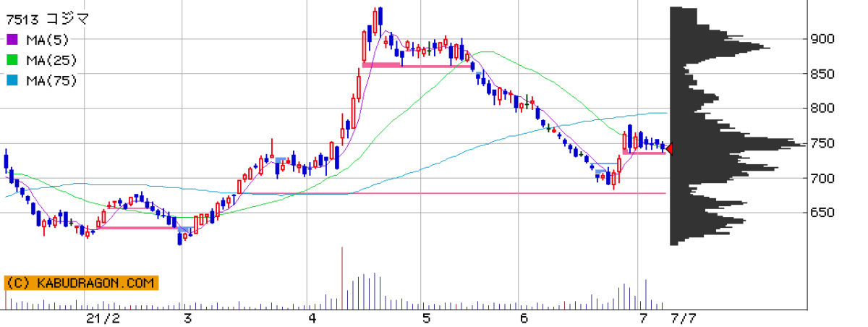The image size is (868, 327).
Task: Click the 750 price axis label
Action: click(821, 143)
